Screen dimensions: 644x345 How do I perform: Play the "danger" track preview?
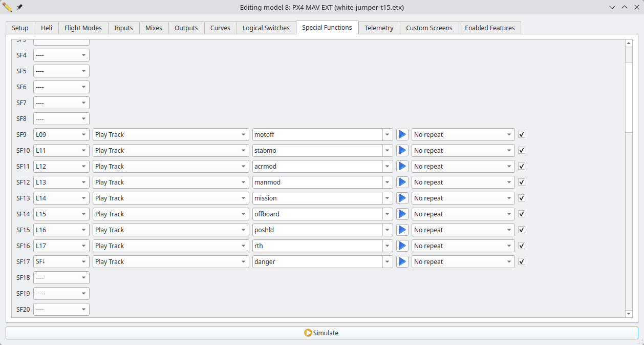pyautogui.click(x=402, y=261)
